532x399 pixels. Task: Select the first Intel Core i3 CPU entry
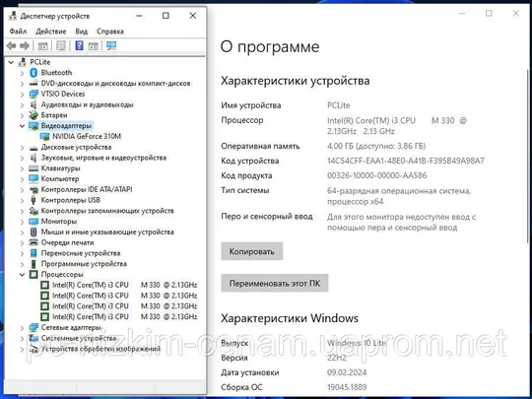click(x=124, y=285)
